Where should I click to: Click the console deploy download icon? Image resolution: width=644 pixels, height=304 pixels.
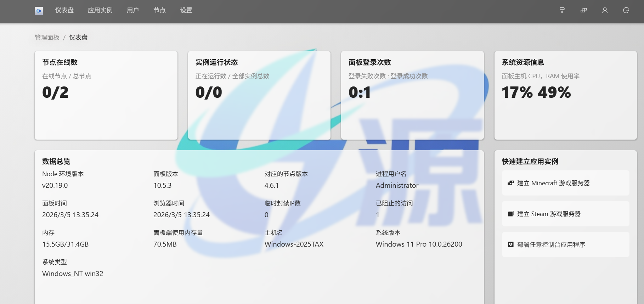pyautogui.click(x=510, y=244)
